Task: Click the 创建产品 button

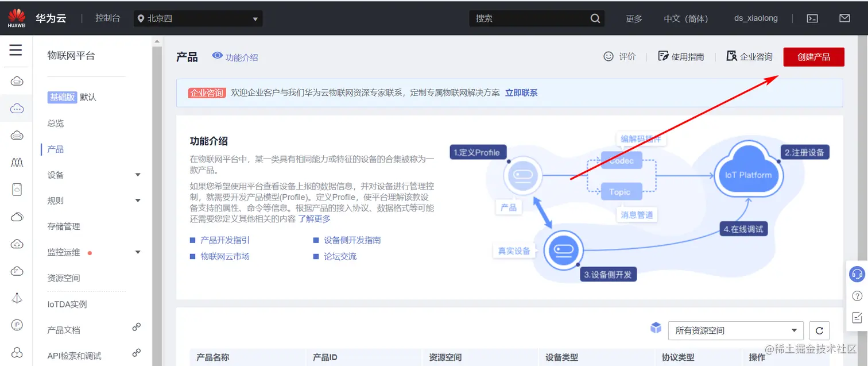Action: pyautogui.click(x=814, y=57)
